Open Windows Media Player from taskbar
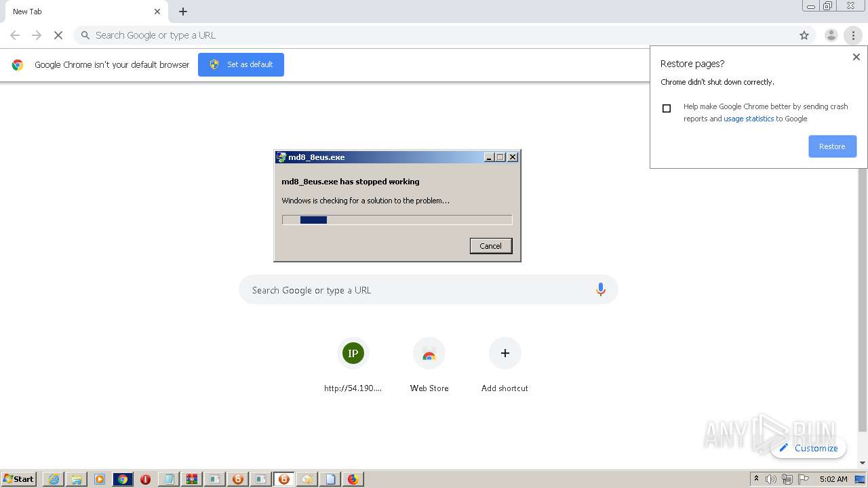The height and width of the screenshot is (488, 868). click(100, 479)
